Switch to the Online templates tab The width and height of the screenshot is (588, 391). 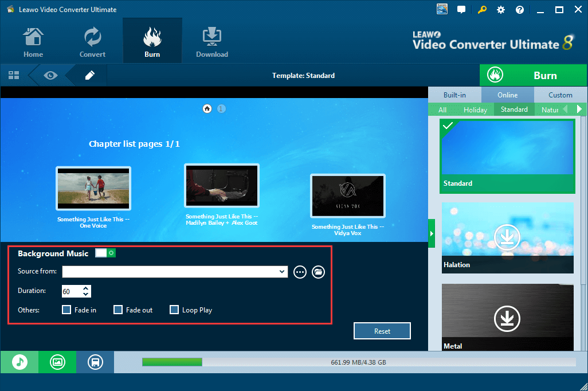coord(507,95)
